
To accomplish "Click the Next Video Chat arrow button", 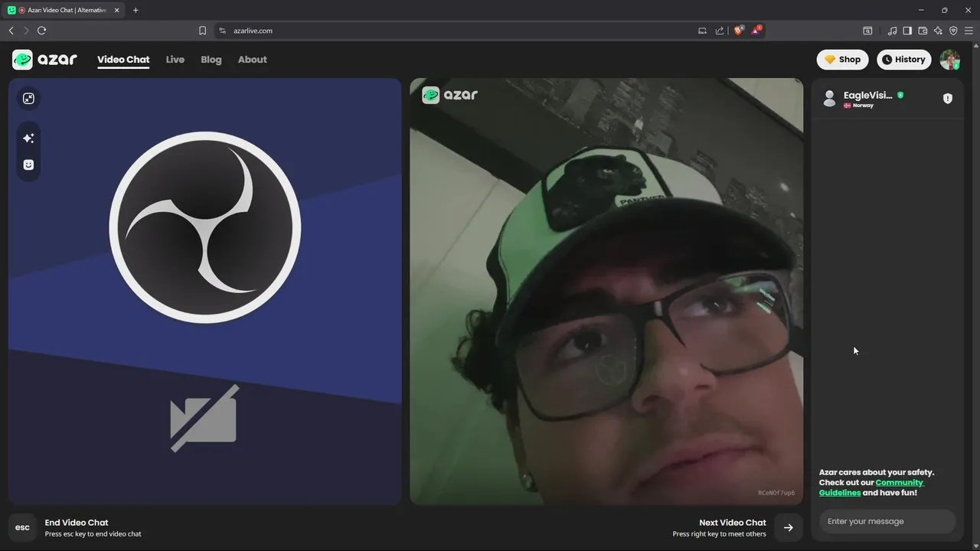I will (x=789, y=527).
